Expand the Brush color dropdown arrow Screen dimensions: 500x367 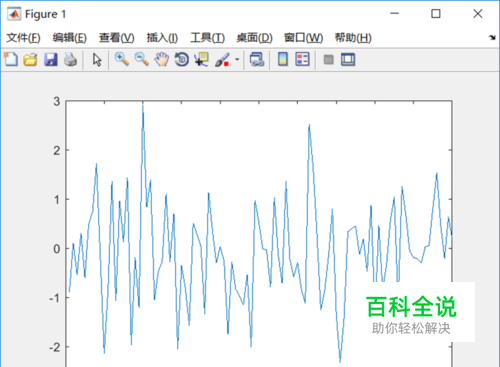(237, 60)
